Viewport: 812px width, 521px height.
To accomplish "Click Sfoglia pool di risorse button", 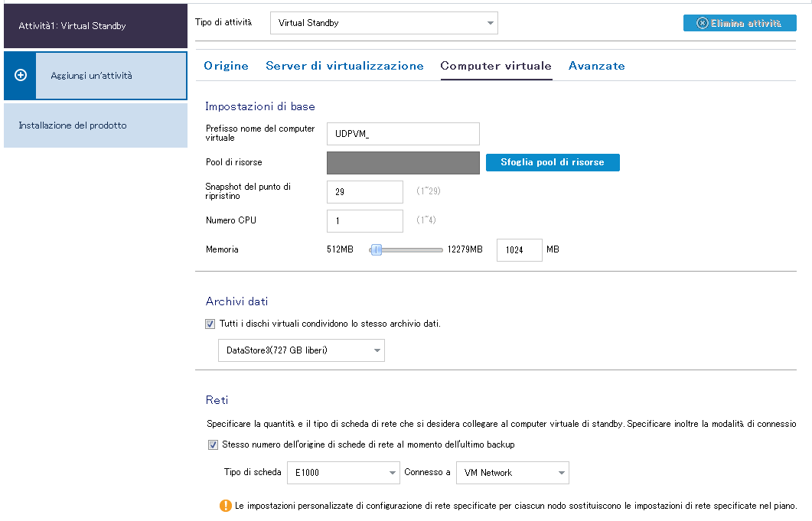I will pos(552,162).
